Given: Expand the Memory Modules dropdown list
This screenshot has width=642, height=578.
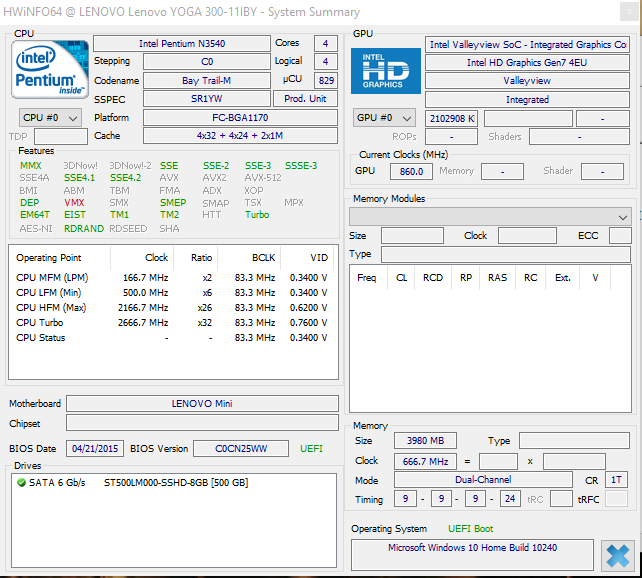Looking at the screenshot, I should (489, 216).
